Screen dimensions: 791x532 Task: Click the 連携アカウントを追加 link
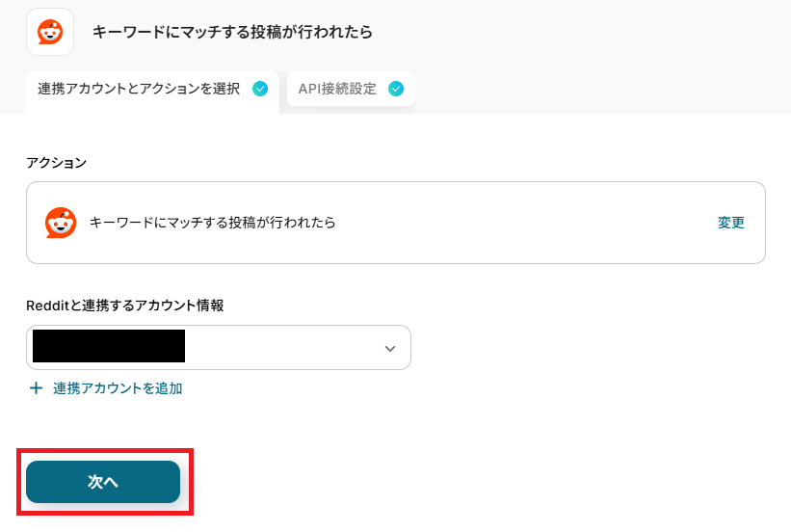tap(118, 388)
